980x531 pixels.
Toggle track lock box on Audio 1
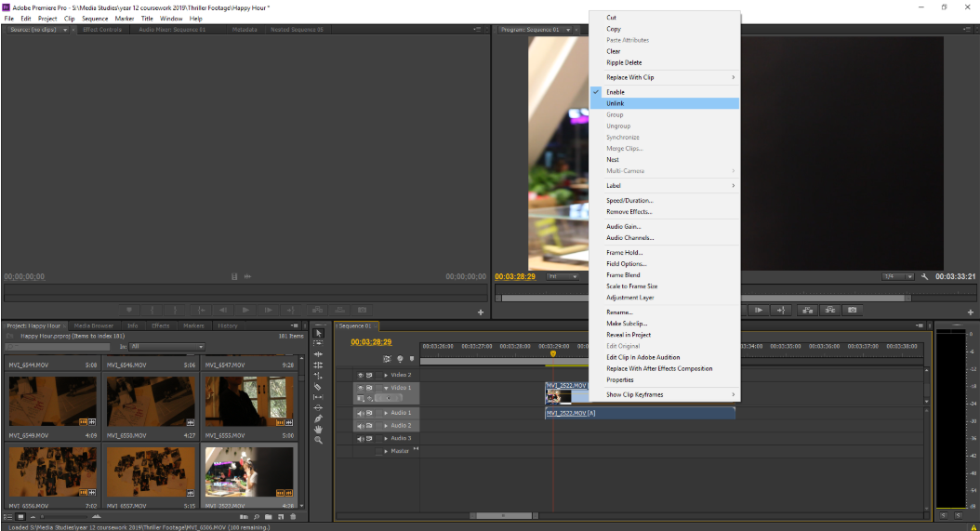378,414
